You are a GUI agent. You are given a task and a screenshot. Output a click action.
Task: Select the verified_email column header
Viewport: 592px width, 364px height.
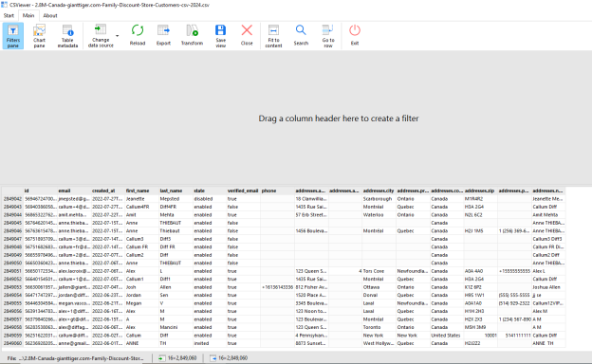pos(244,191)
